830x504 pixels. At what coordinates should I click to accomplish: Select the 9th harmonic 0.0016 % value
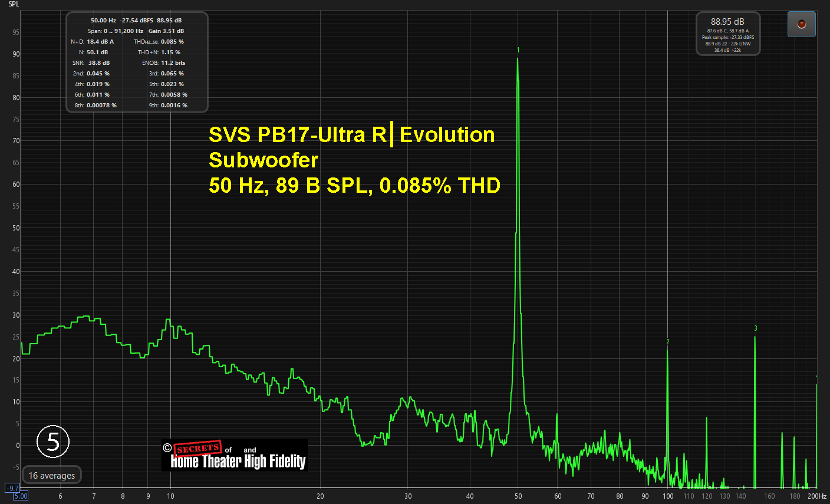(x=174, y=106)
